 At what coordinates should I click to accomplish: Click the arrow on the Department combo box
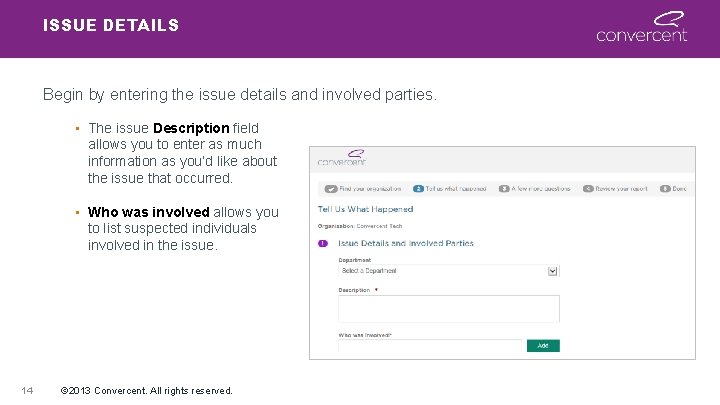(x=552, y=271)
